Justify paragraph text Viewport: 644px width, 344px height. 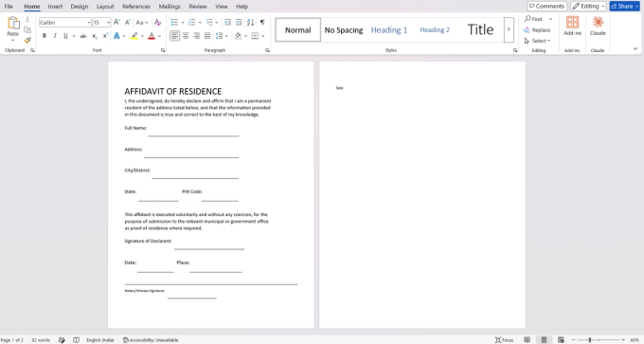click(x=207, y=36)
